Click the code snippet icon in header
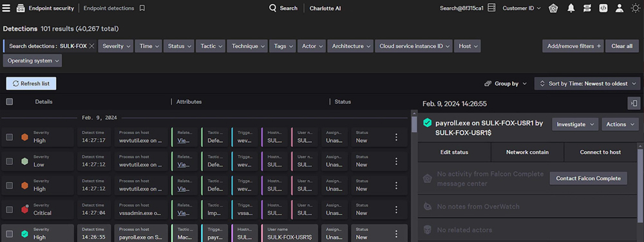Screen dimensions: 644x242 click(603, 8)
